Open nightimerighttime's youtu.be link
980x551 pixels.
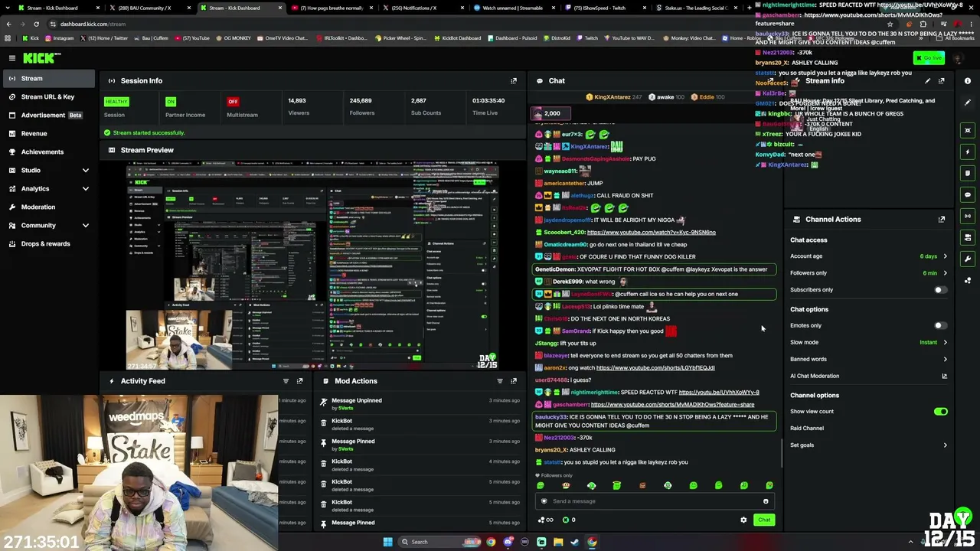click(719, 393)
